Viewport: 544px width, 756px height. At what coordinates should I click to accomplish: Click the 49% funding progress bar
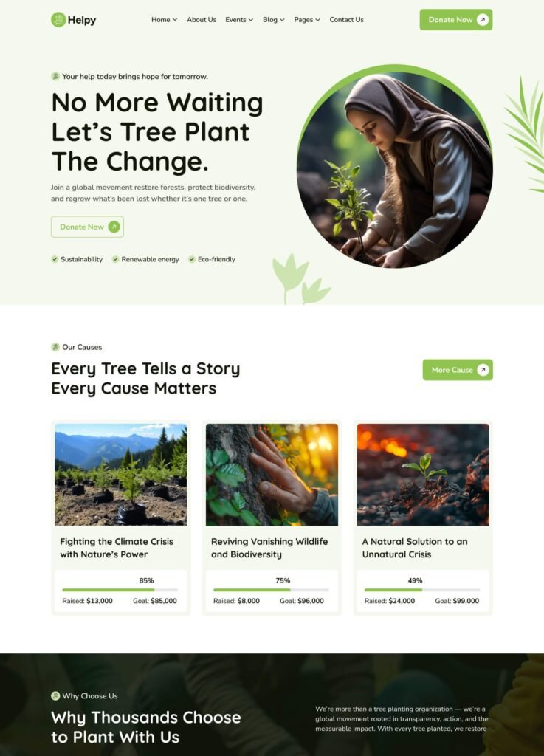tap(422, 590)
